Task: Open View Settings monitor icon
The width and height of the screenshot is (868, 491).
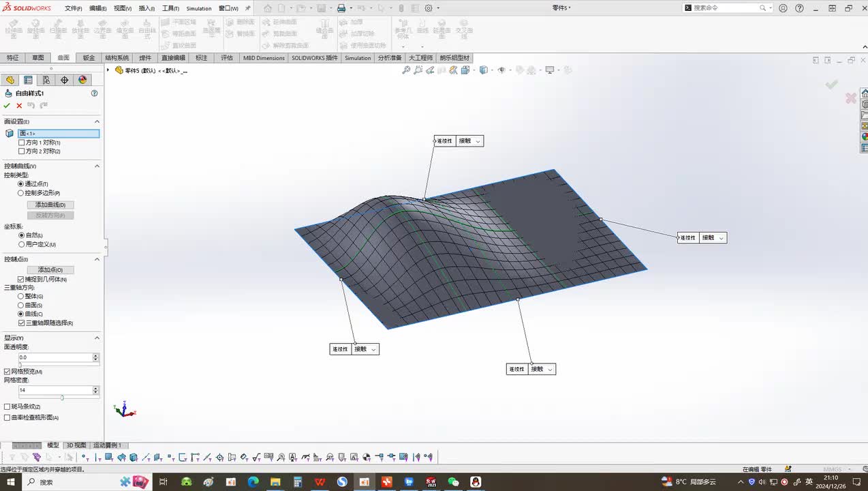Action: [x=549, y=70]
